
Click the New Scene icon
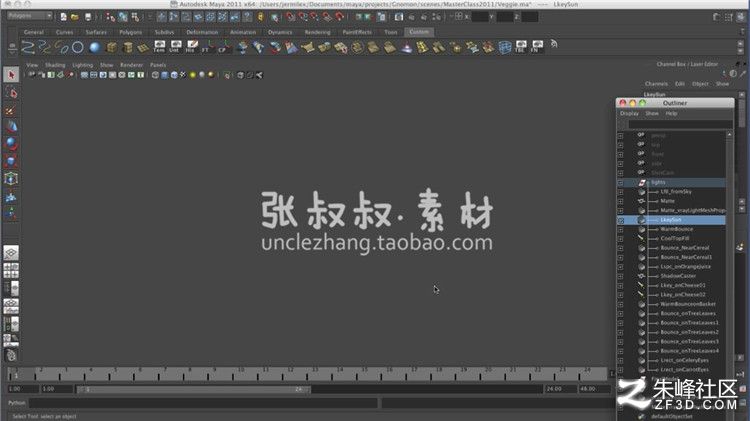63,17
